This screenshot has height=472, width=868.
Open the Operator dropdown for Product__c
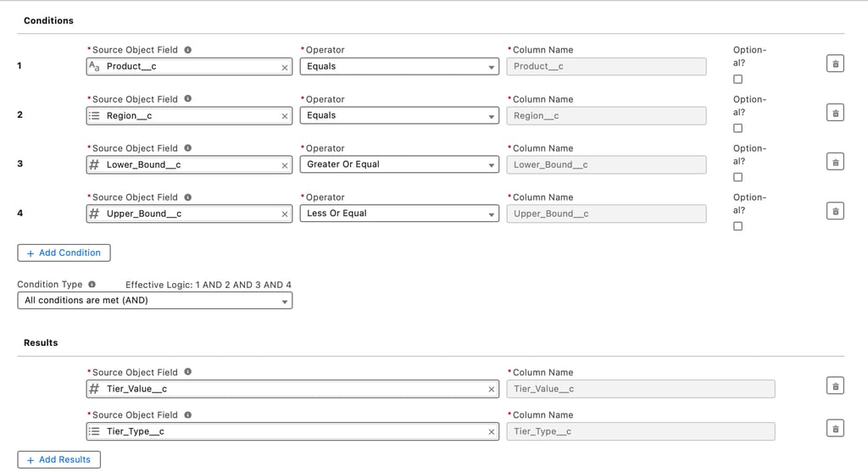point(399,66)
